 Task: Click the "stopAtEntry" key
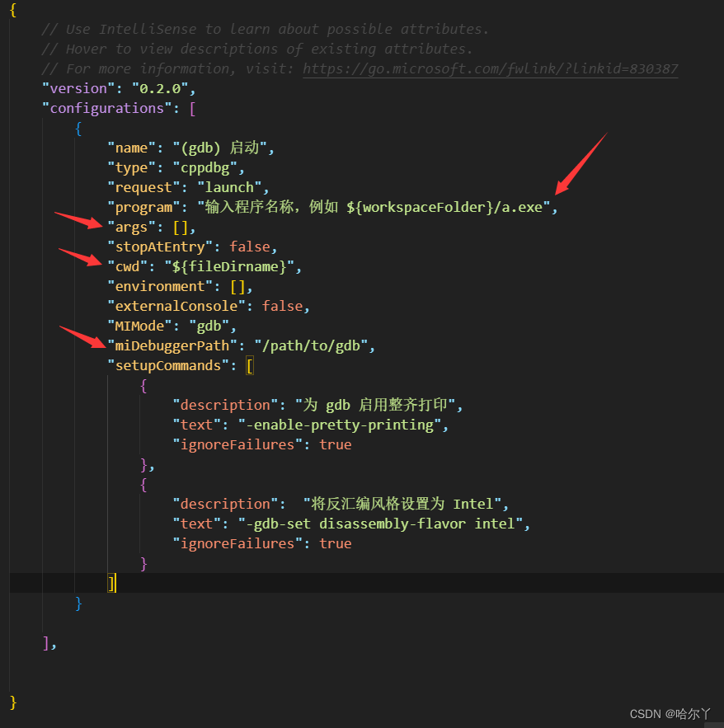160,247
